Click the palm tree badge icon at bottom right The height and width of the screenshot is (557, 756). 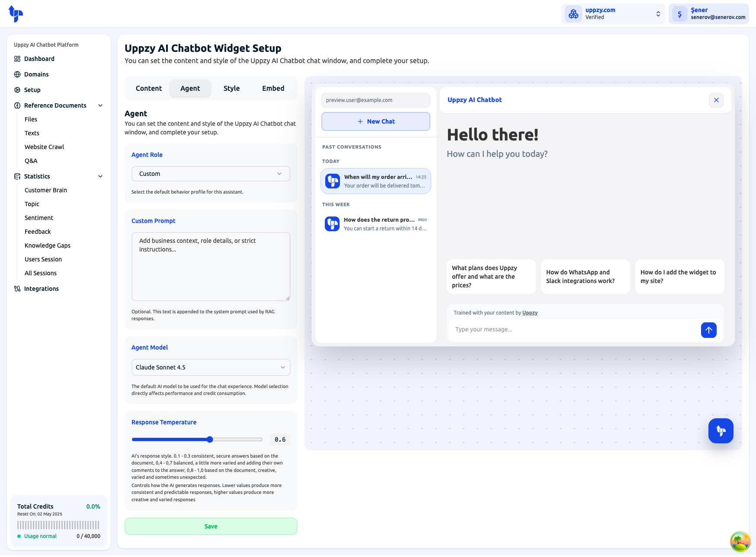pyautogui.click(x=740, y=541)
